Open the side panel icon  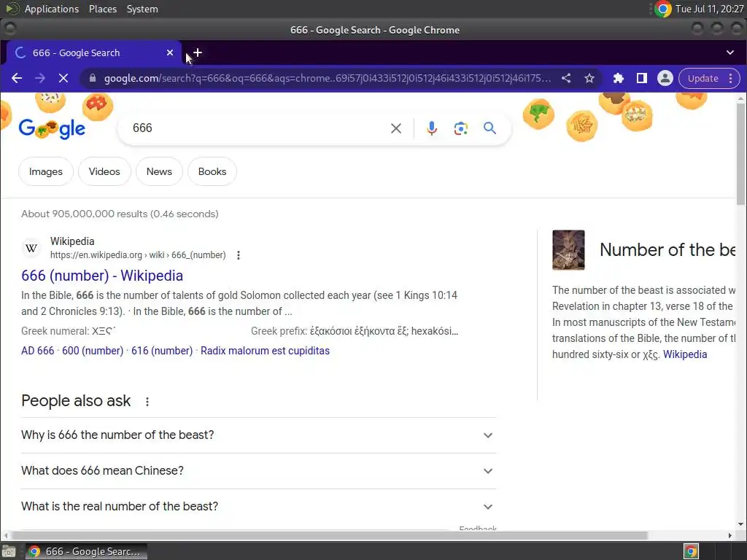point(642,78)
